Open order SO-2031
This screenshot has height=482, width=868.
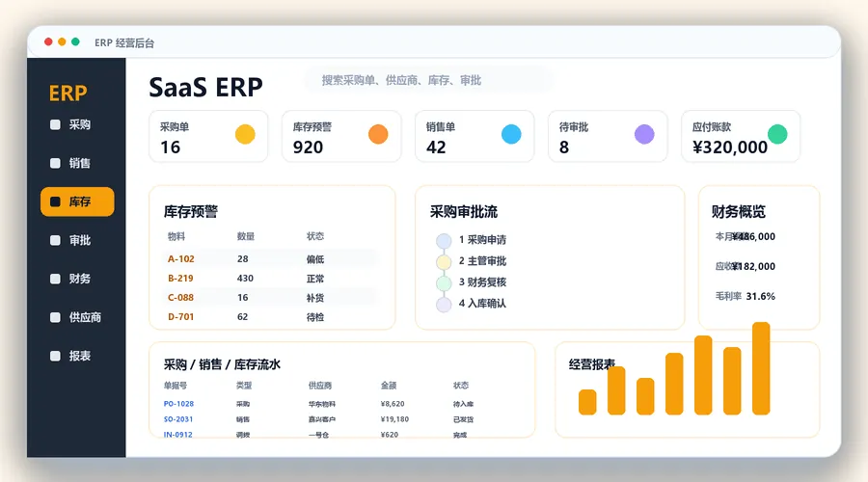click(178, 419)
